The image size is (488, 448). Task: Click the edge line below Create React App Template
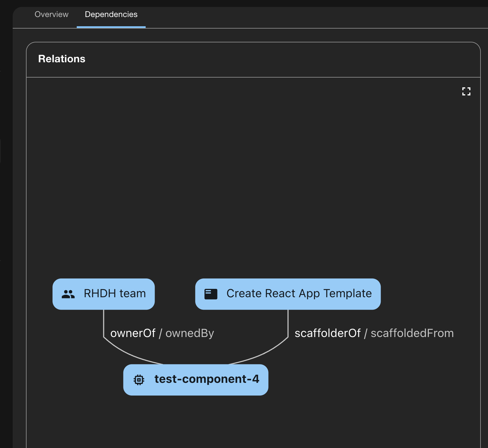(x=288, y=323)
